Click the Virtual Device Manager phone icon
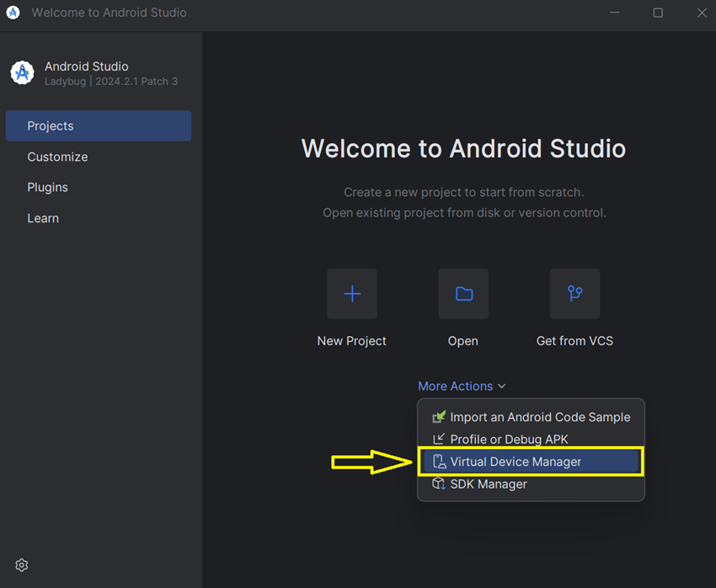The height and width of the screenshot is (588, 716). (438, 462)
